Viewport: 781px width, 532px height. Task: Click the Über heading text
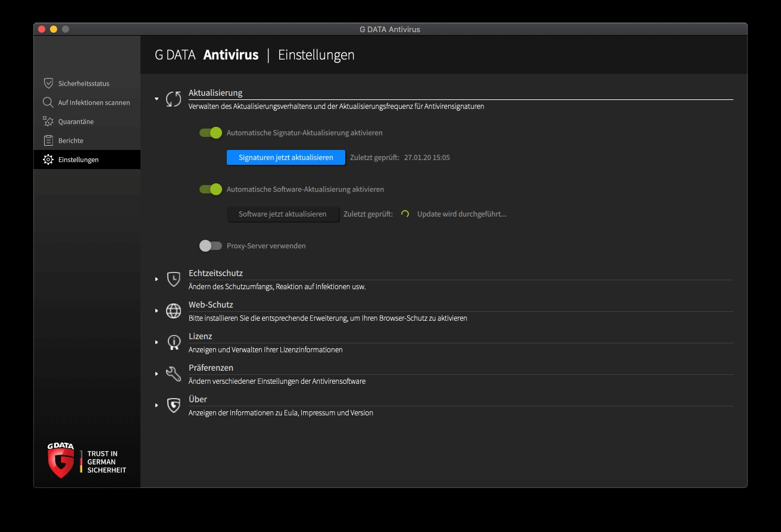[x=198, y=399]
